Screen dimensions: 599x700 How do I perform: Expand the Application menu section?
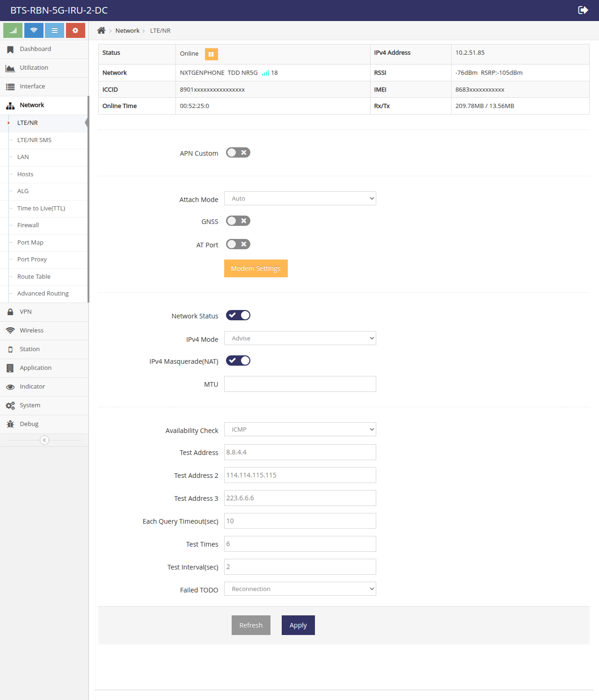point(44,368)
